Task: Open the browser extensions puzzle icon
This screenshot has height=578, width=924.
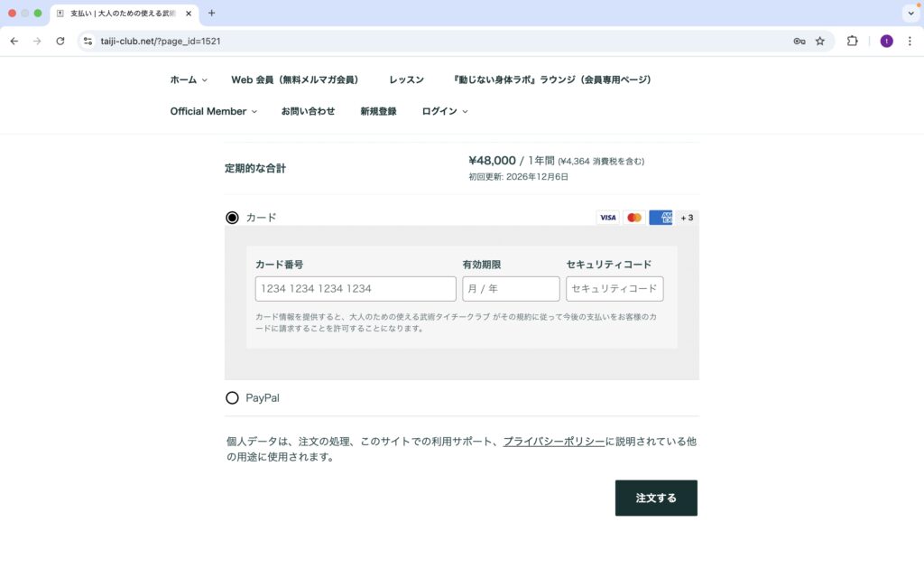Action: tap(852, 41)
